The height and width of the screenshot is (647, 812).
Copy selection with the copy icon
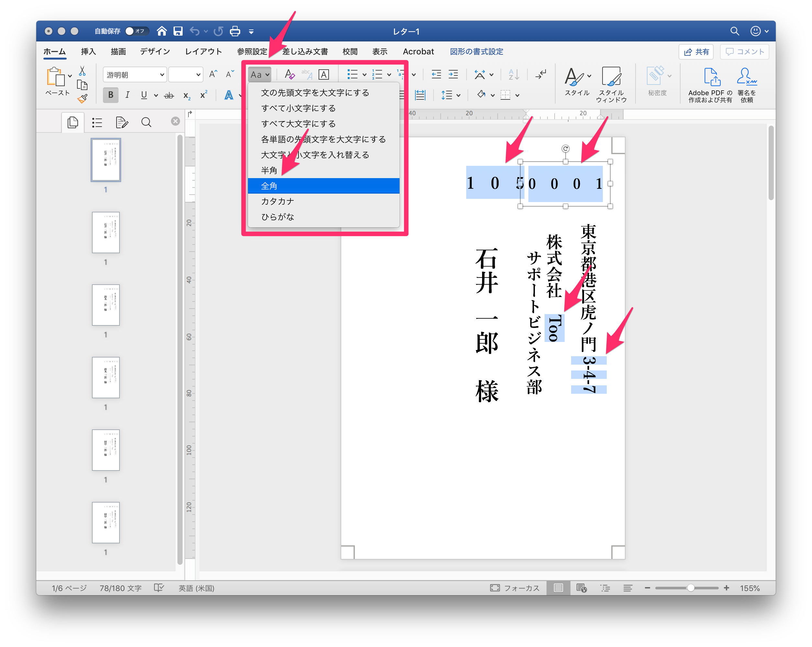82,85
